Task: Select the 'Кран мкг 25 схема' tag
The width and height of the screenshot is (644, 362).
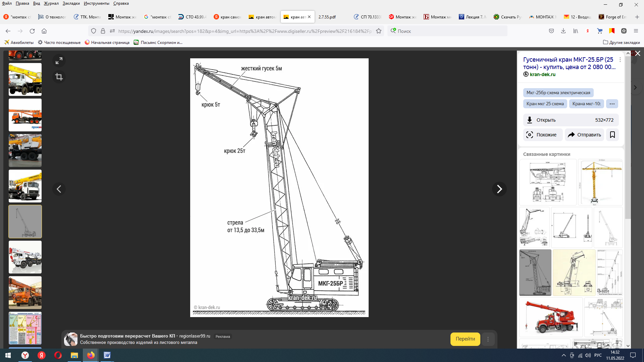Action: [x=545, y=104]
